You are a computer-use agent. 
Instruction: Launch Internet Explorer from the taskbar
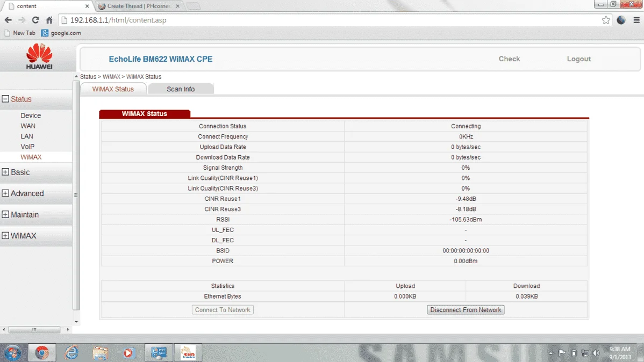(71, 352)
